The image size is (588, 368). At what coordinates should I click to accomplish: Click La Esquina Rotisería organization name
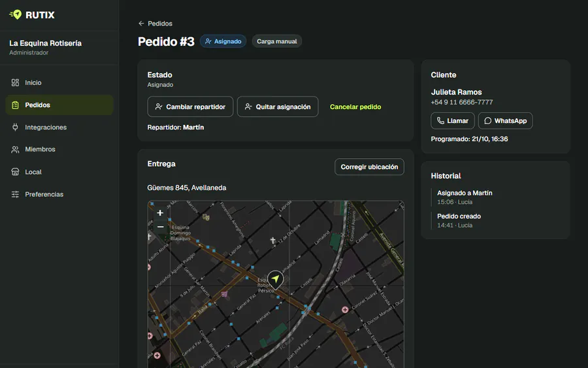point(45,43)
